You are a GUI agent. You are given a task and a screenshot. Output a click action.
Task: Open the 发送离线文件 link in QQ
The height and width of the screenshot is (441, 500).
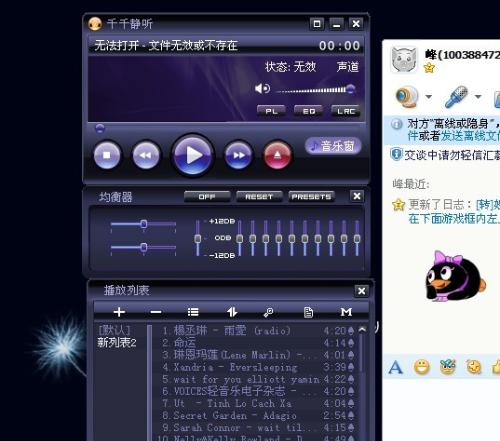(470, 136)
